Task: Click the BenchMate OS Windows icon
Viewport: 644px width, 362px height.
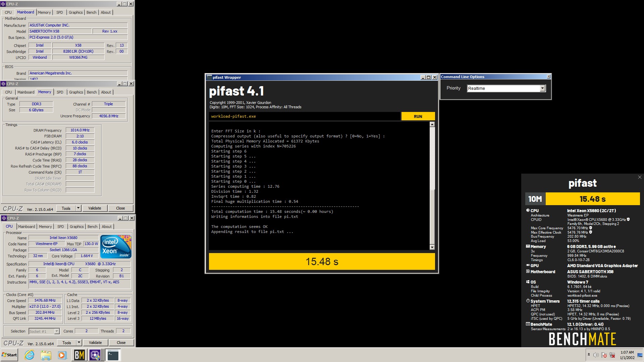Action: click(x=528, y=282)
